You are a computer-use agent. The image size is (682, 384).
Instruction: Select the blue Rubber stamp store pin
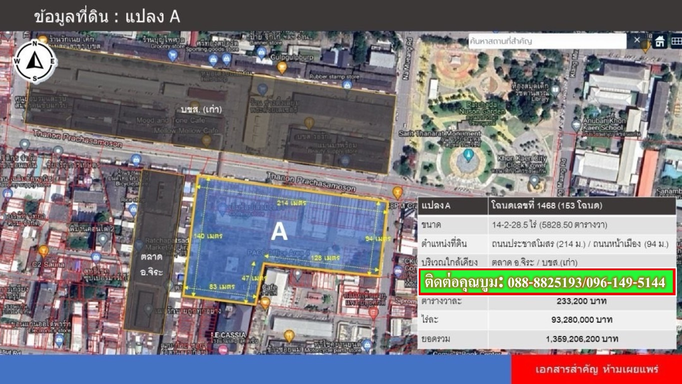347,85
